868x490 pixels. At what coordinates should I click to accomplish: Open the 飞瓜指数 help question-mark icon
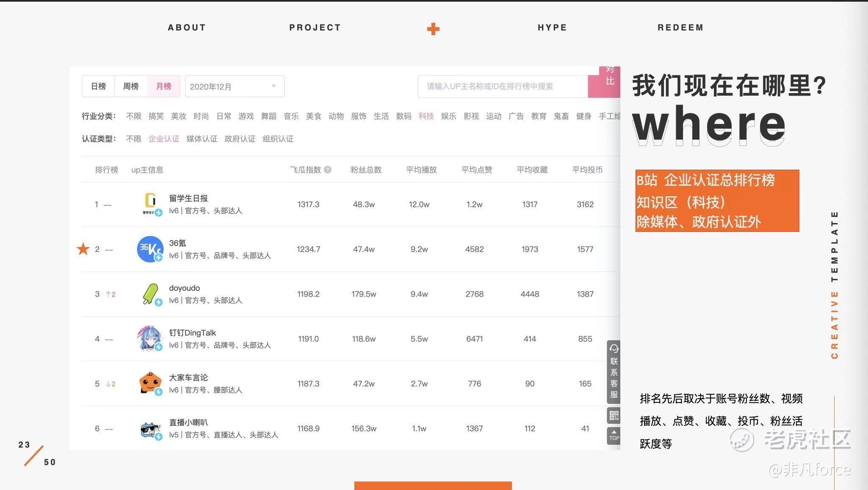[x=328, y=170]
